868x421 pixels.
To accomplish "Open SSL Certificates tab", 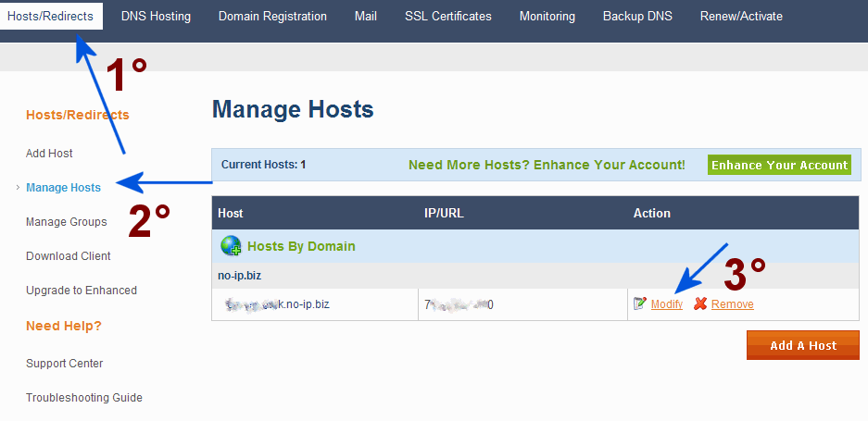I will click(x=447, y=16).
